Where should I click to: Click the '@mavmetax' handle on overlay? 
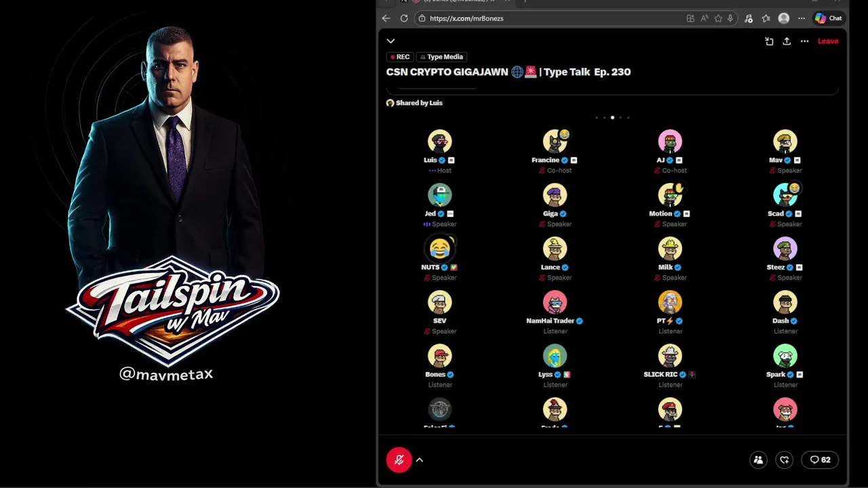[166, 373]
